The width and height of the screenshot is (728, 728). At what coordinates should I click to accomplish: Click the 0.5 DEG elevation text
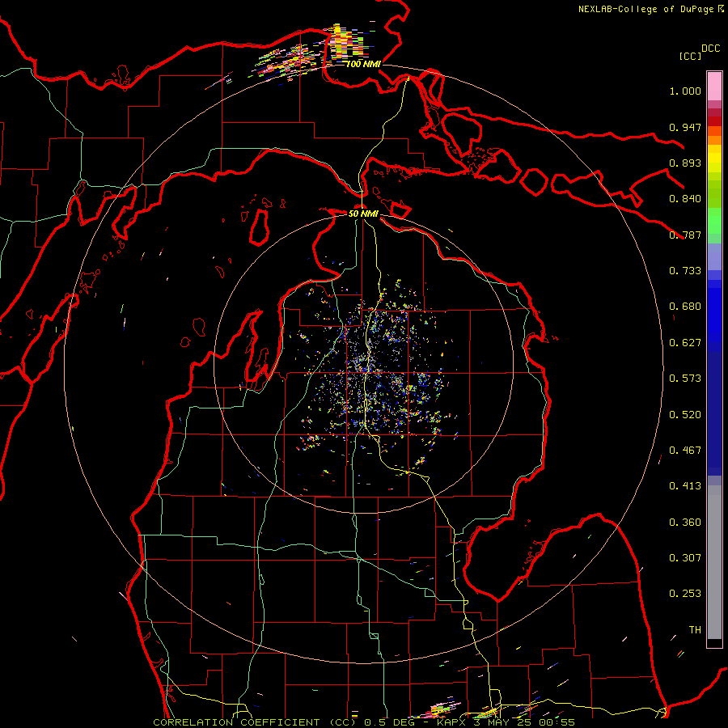pyautogui.click(x=389, y=722)
